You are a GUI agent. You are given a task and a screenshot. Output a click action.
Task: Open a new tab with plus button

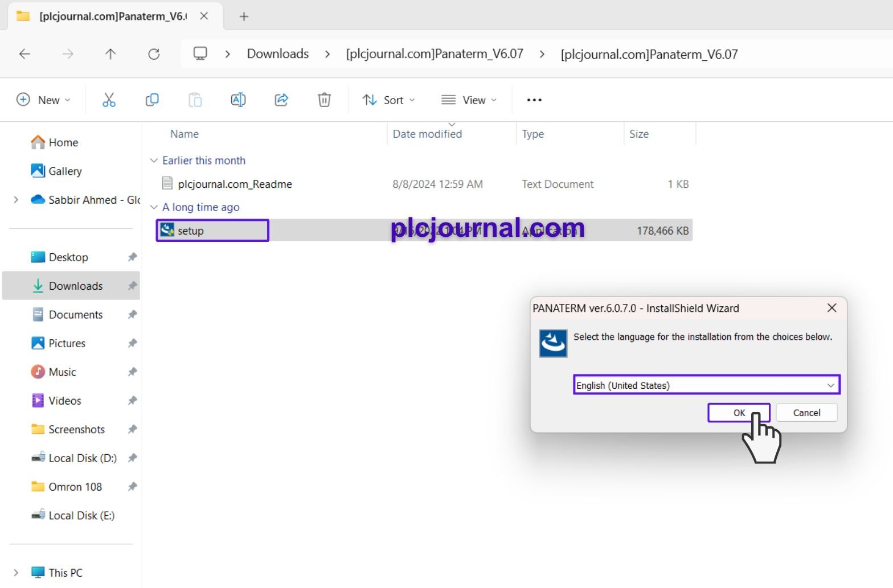click(x=244, y=17)
